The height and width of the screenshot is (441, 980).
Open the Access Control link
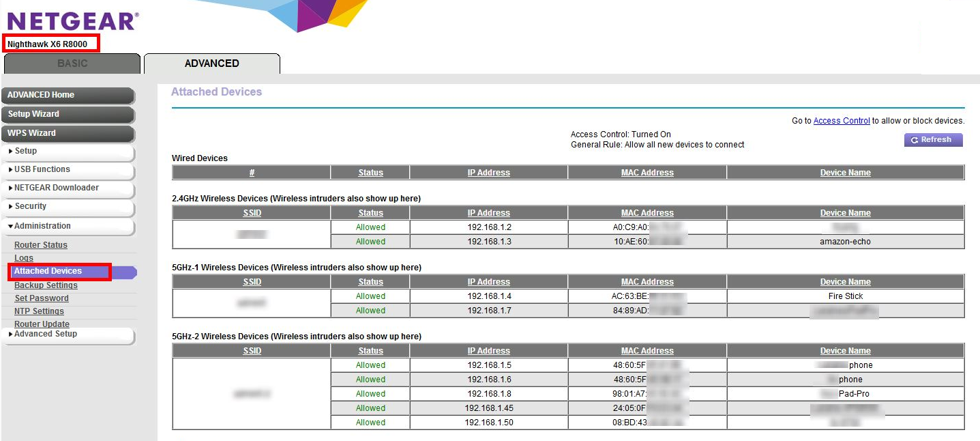(842, 120)
